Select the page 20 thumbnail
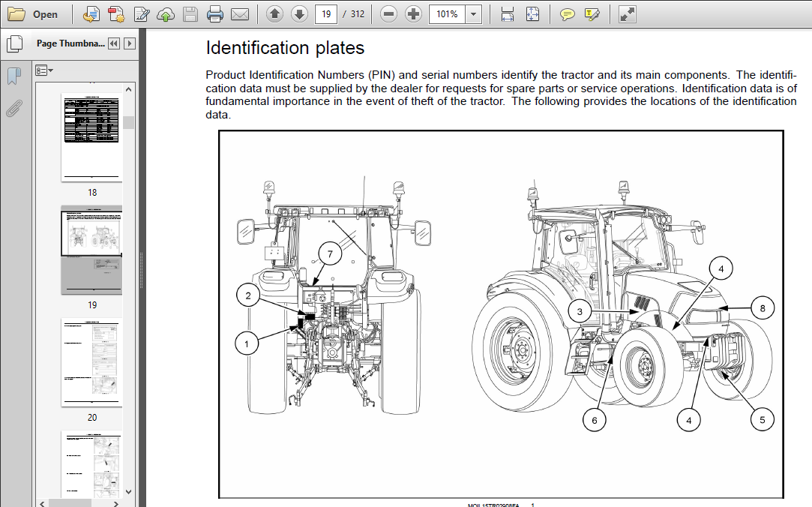The width and height of the screenshot is (812, 507). pyautogui.click(x=91, y=362)
